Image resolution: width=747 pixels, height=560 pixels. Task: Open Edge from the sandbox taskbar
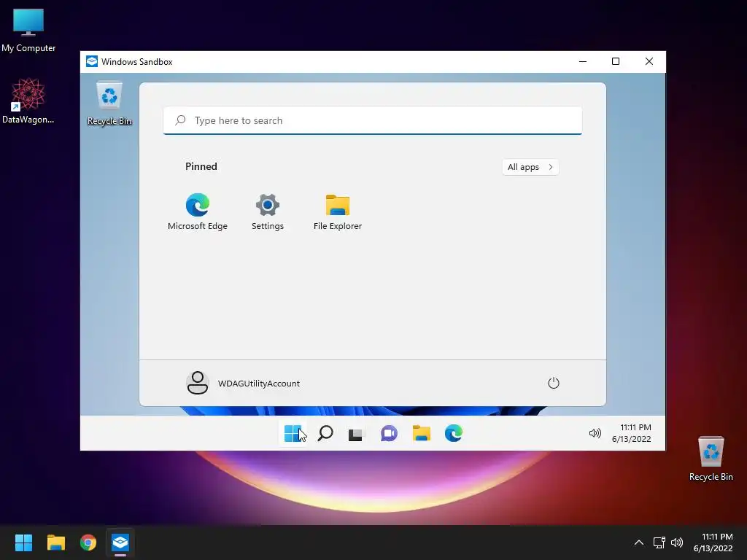(454, 433)
